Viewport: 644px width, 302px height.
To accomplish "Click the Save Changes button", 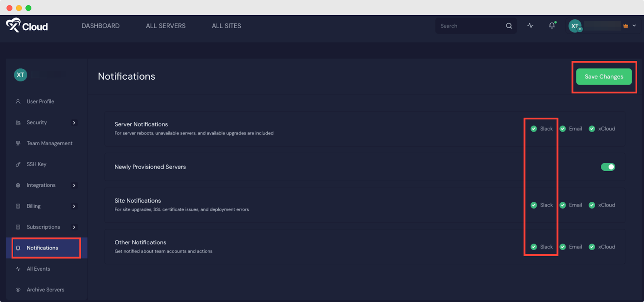I will (x=604, y=77).
